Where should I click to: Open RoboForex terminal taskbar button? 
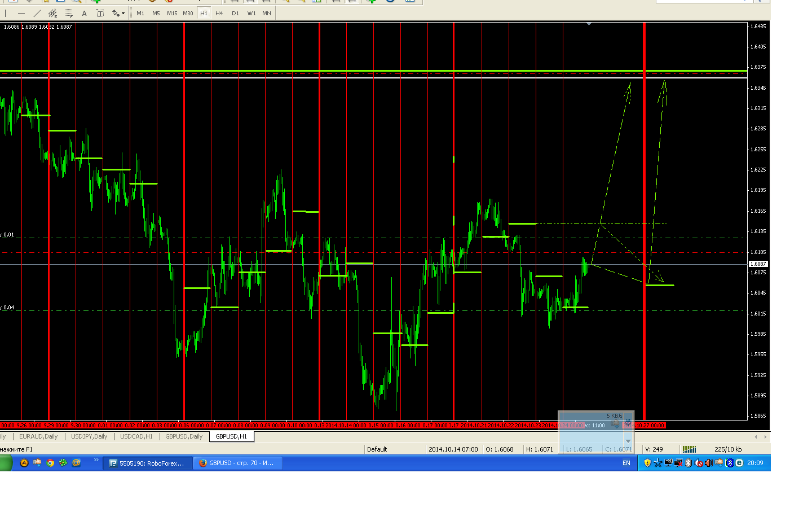pyautogui.click(x=148, y=463)
